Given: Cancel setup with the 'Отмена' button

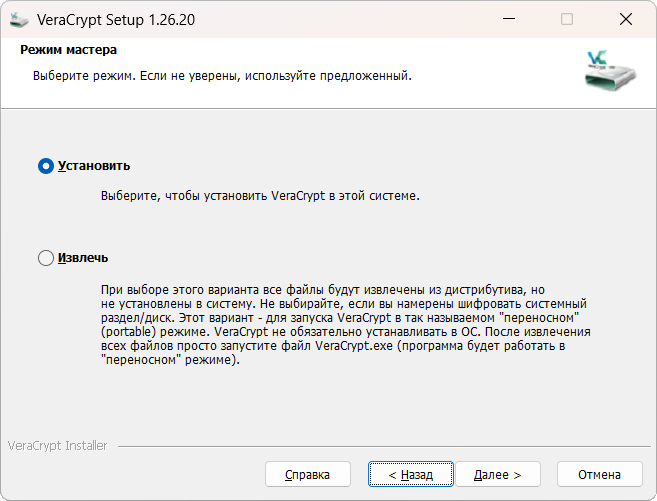Looking at the screenshot, I should (x=599, y=474).
